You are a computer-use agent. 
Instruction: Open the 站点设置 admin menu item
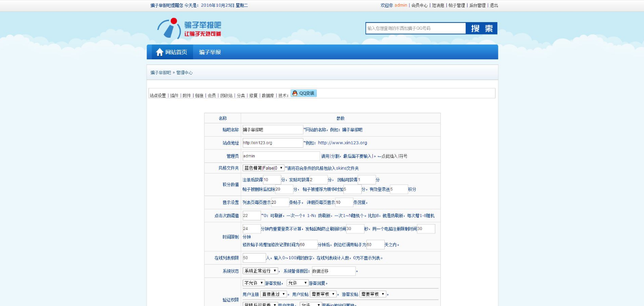[158, 93]
